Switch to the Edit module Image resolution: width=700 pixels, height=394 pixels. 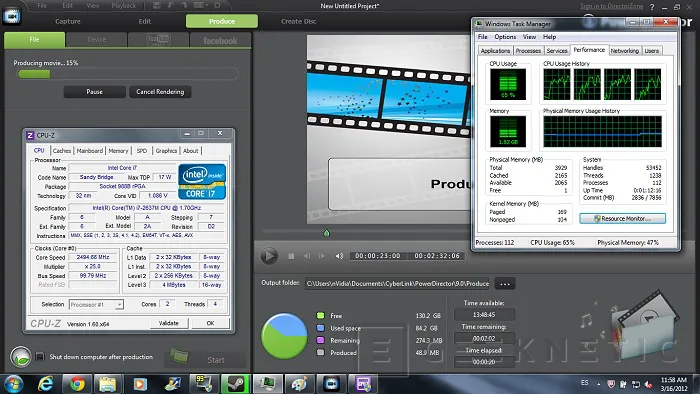click(x=145, y=21)
